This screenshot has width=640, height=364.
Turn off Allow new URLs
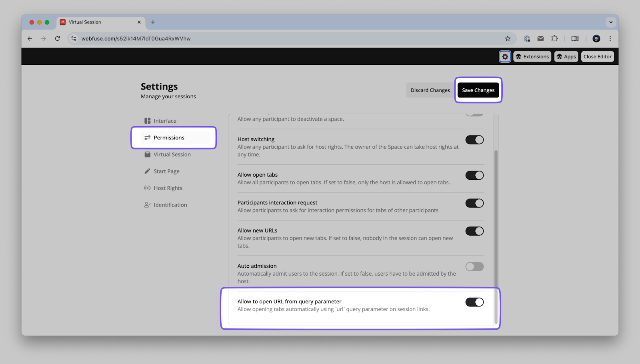(474, 231)
